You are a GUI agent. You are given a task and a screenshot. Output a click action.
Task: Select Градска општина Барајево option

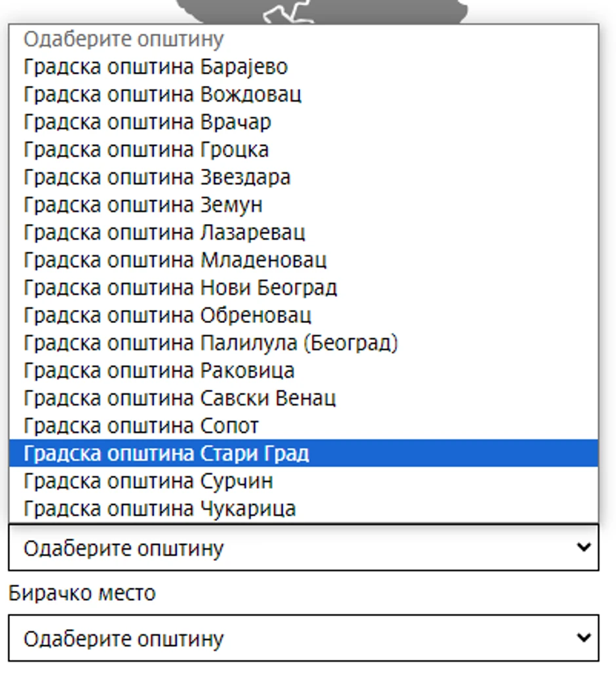coord(155,67)
